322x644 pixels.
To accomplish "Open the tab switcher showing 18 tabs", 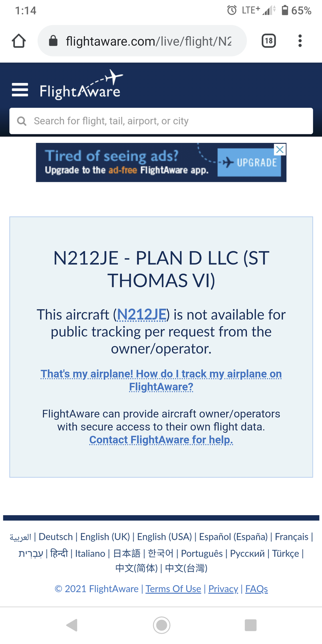I will [269, 41].
